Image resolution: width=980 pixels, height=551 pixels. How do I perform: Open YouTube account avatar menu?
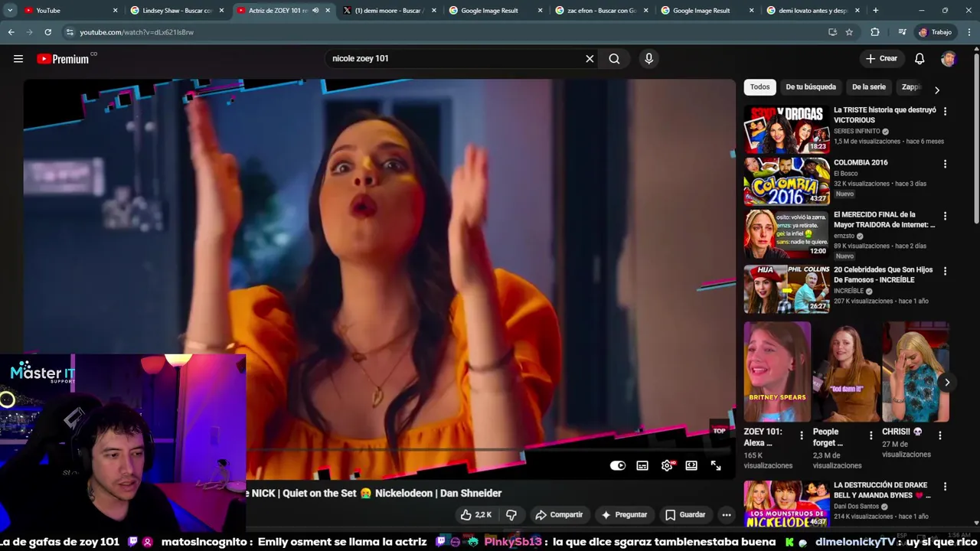click(949, 59)
